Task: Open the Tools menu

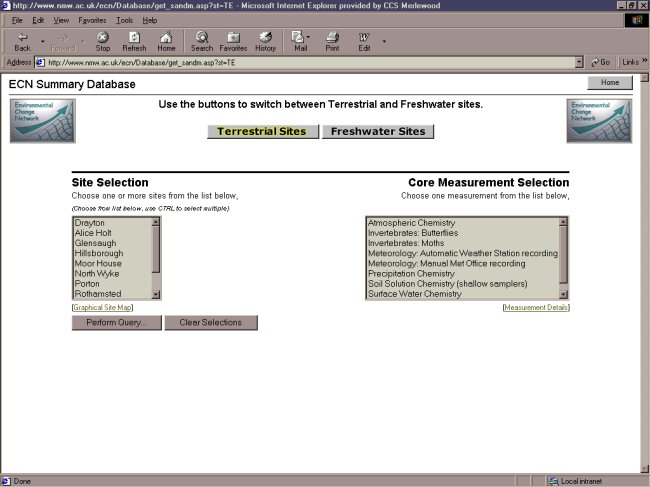Action: point(124,20)
